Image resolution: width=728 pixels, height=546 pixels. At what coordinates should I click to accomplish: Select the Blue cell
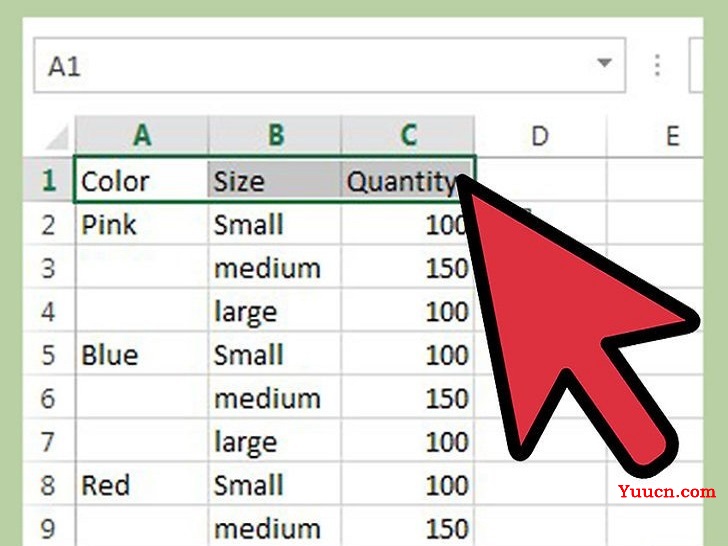click(x=141, y=355)
